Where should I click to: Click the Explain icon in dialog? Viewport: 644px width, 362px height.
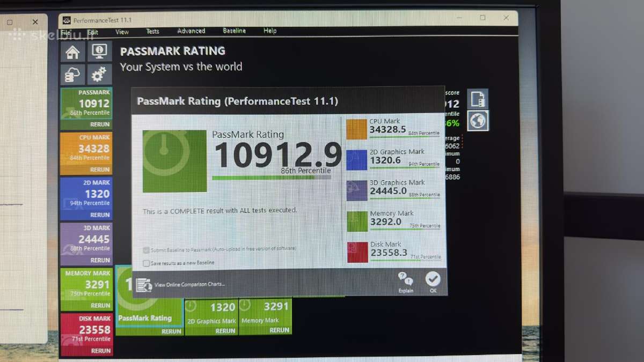point(406,282)
